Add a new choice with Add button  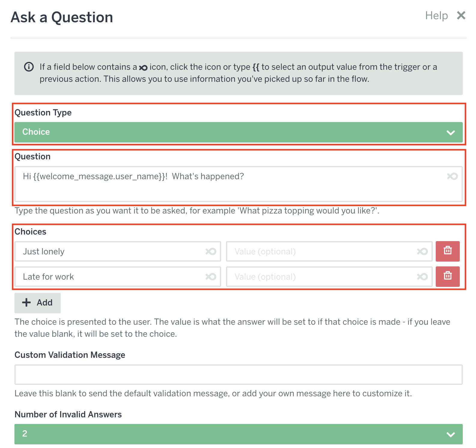pyautogui.click(x=38, y=303)
